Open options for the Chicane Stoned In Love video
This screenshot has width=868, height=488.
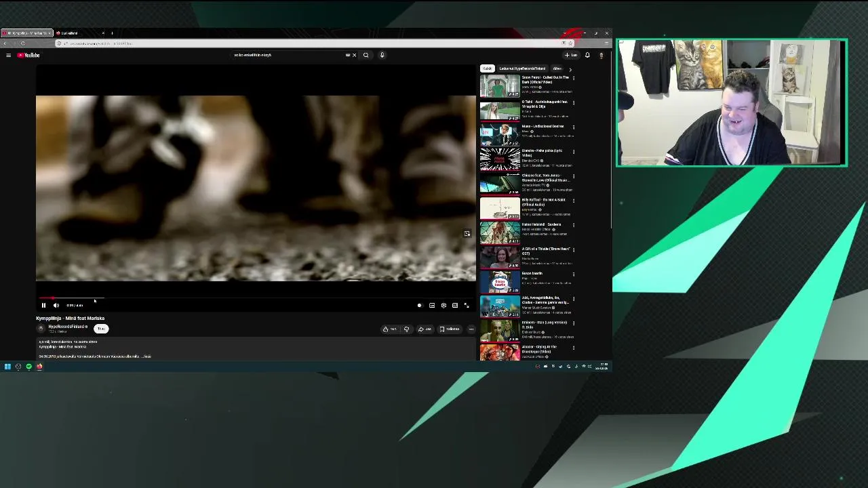[574, 176]
